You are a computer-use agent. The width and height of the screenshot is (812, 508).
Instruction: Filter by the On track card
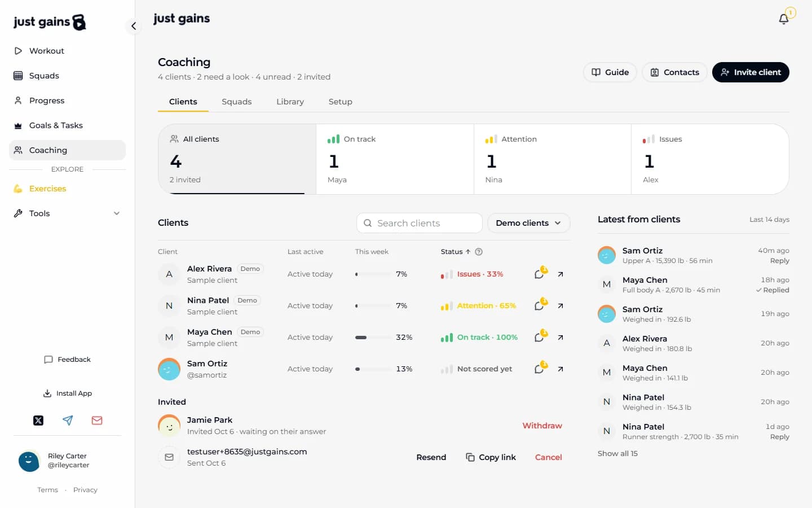395,159
